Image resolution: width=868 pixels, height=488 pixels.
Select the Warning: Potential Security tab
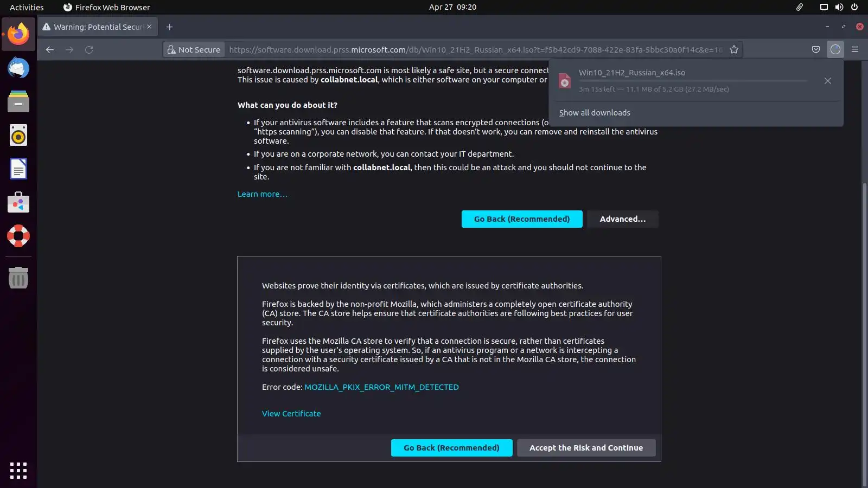(x=98, y=27)
